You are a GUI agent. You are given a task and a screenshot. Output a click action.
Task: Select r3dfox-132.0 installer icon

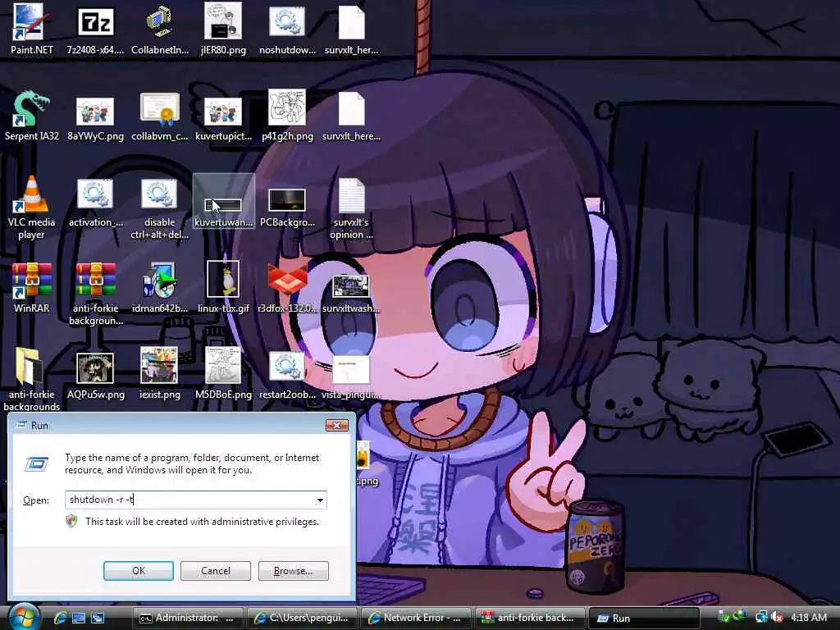[x=287, y=288]
